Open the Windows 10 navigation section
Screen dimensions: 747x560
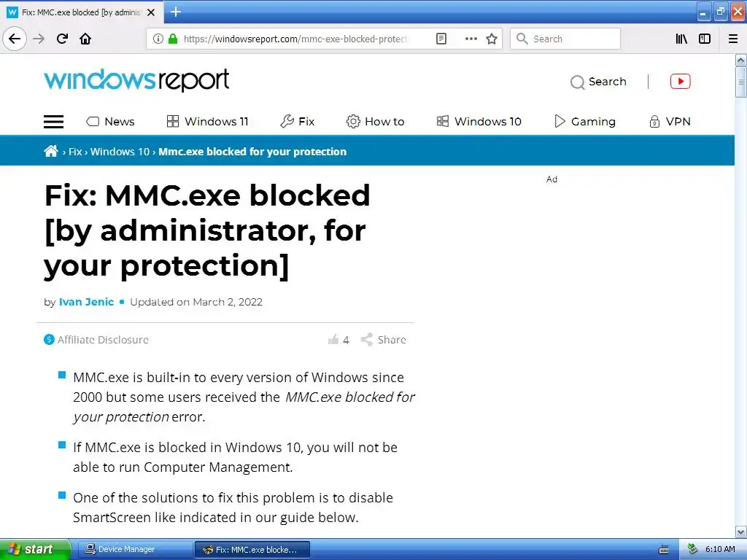click(479, 122)
